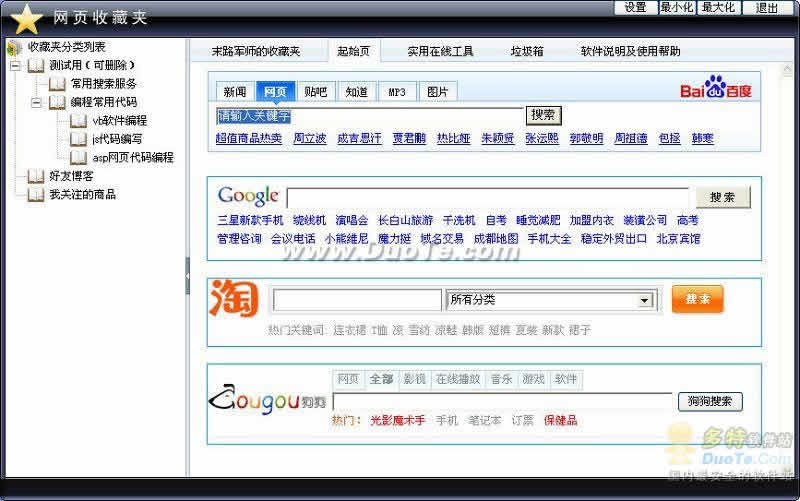Focus the Taobao search input field

coord(357,300)
